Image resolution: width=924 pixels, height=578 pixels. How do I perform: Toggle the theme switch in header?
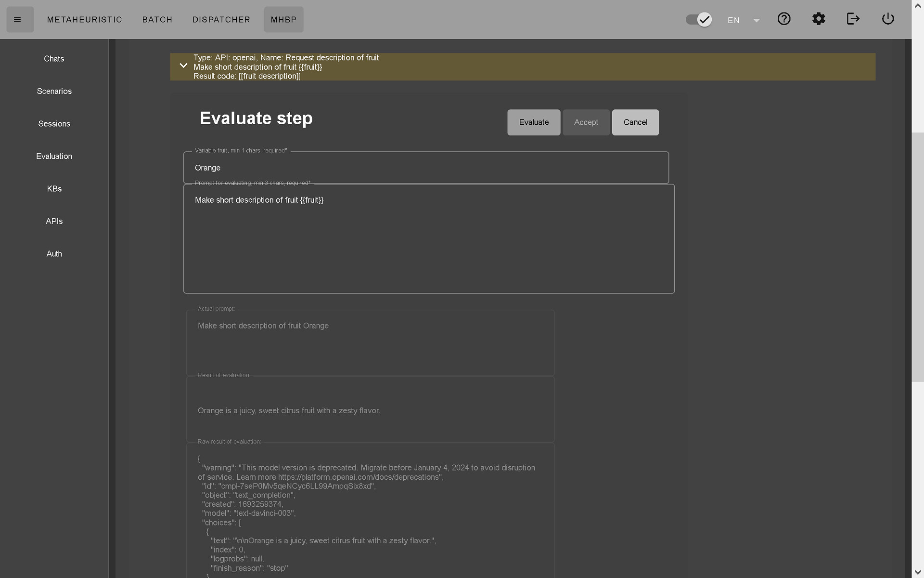[x=699, y=19]
